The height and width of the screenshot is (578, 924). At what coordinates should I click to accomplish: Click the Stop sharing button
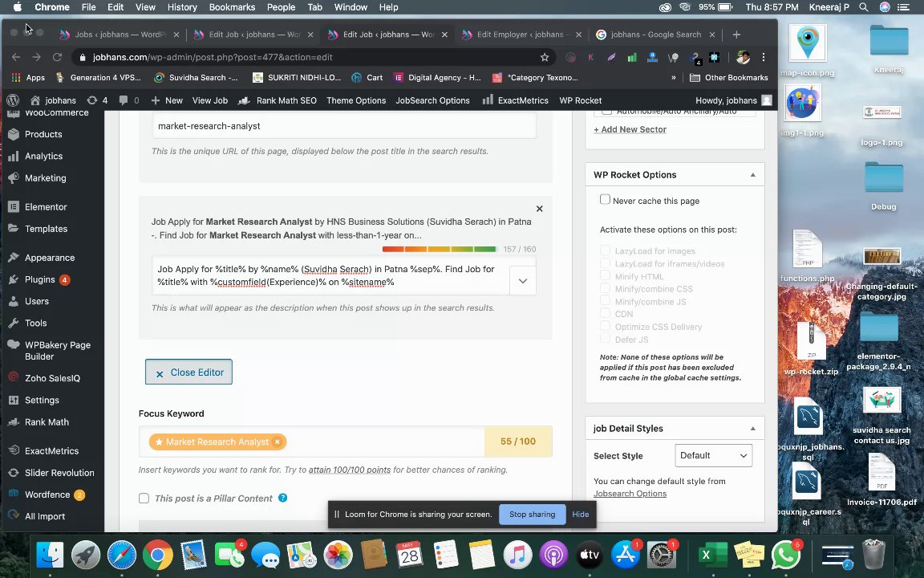click(x=532, y=515)
